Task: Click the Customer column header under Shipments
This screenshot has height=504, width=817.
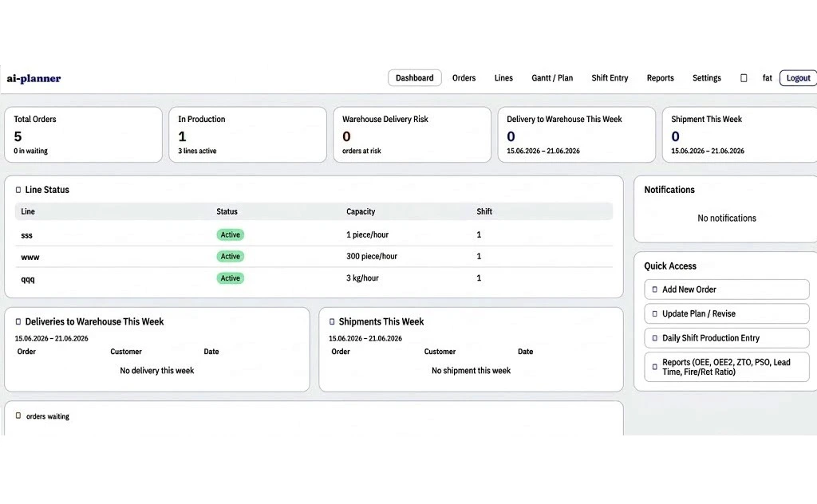Action: click(440, 352)
